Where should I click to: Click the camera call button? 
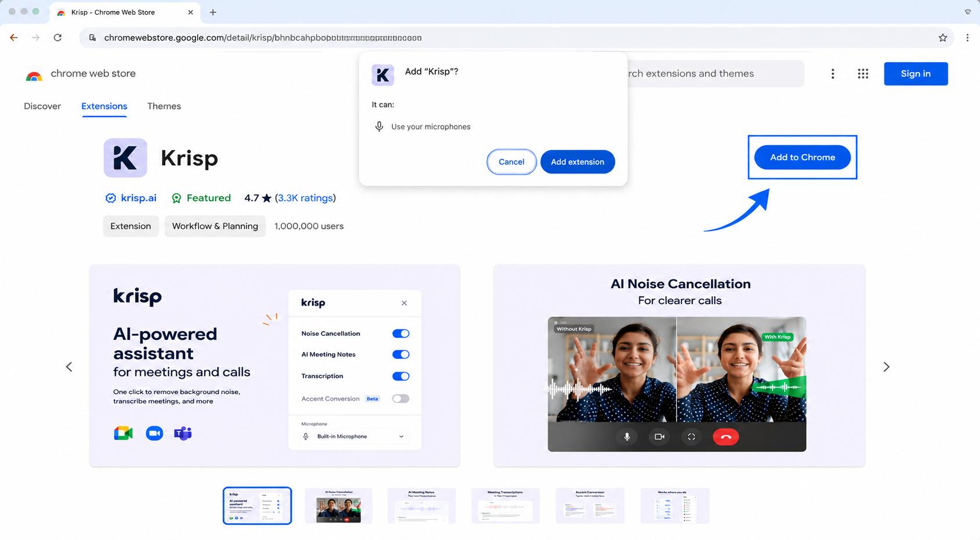(x=659, y=437)
